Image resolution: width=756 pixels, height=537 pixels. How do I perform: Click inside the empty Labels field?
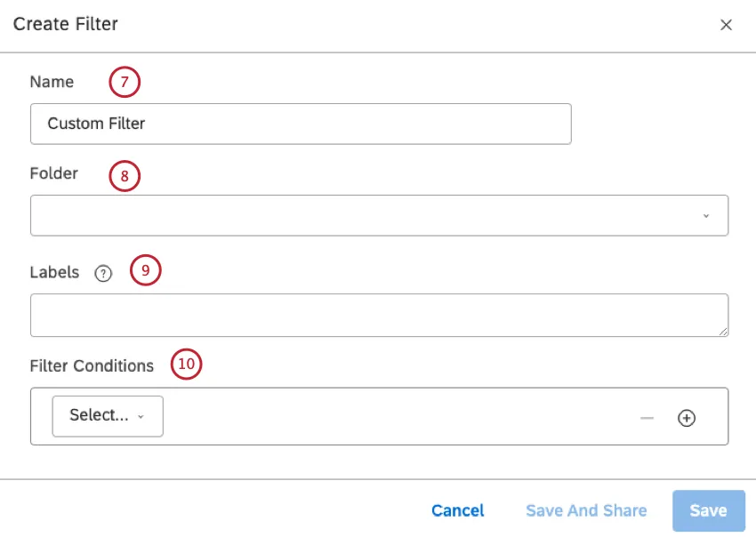(x=379, y=314)
